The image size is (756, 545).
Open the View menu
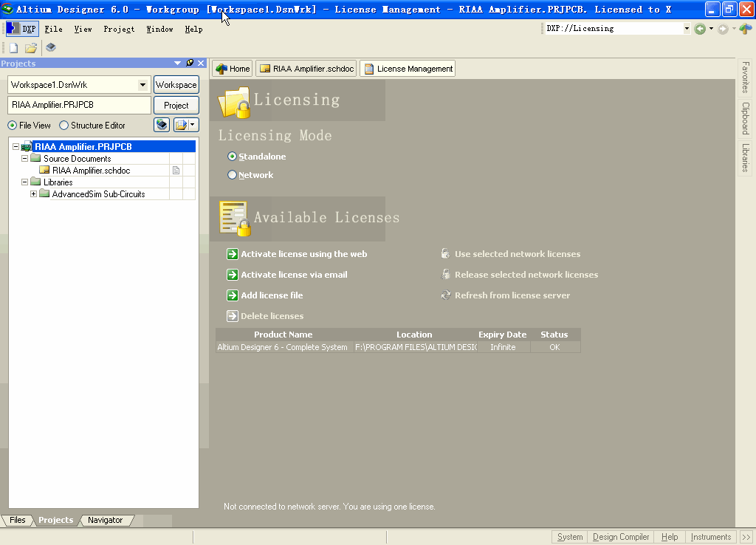83,29
